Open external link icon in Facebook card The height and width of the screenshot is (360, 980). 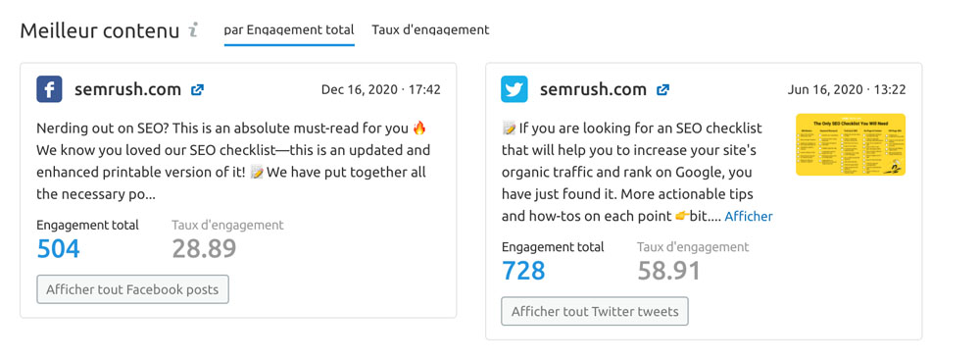[x=198, y=89]
